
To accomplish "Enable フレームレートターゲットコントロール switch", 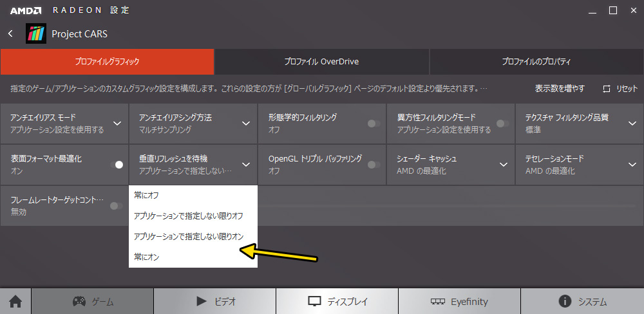I will point(117,206).
